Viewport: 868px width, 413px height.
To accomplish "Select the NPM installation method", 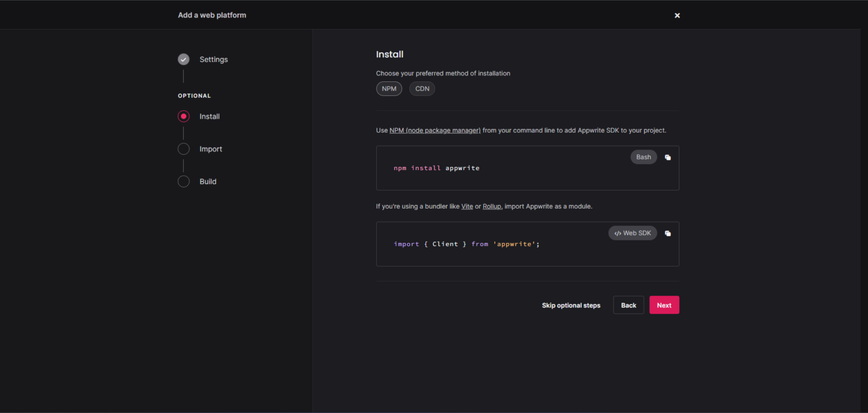I will tap(389, 88).
